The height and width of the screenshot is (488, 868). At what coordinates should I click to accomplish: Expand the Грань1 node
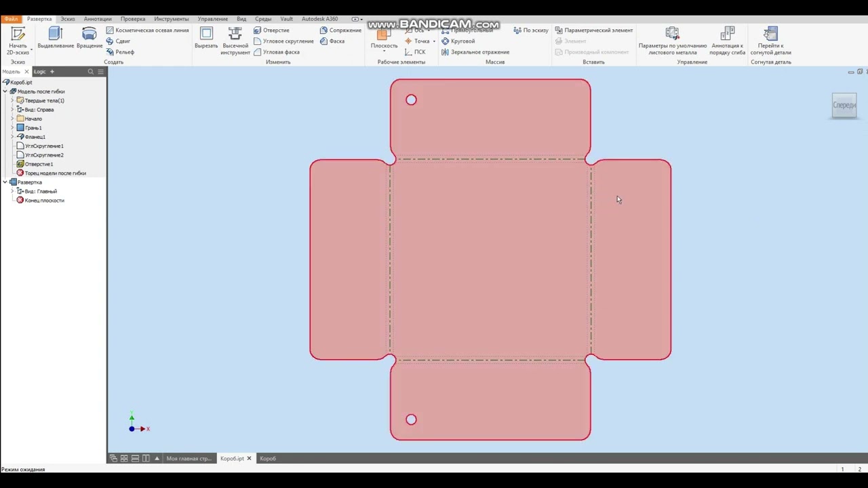point(12,127)
